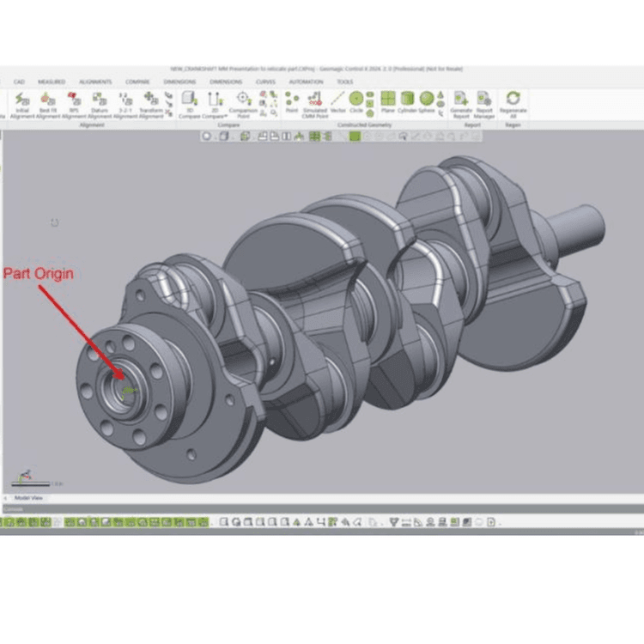Screen dimensions: 644x644
Task: Create a Plane feature
Action: (x=388, y=103)
